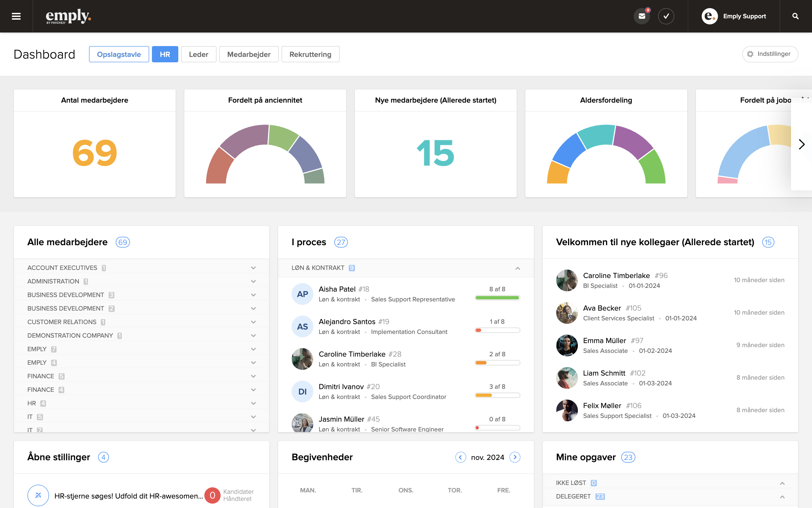Click the checkmark tasks icon in header
Viewport: 812px width, 508px height.
666,16
